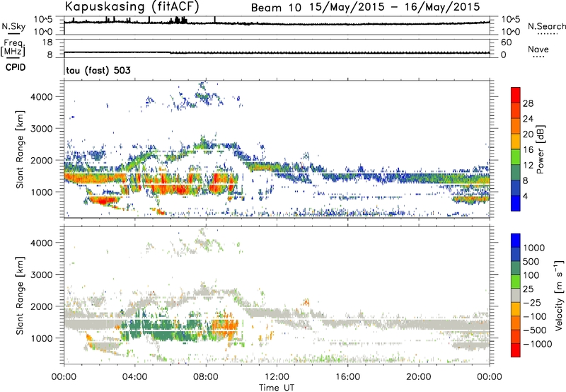
Task: Click the high-range scatter near 08:00 at 4000 km in power panel
Action: coord(204,96)
